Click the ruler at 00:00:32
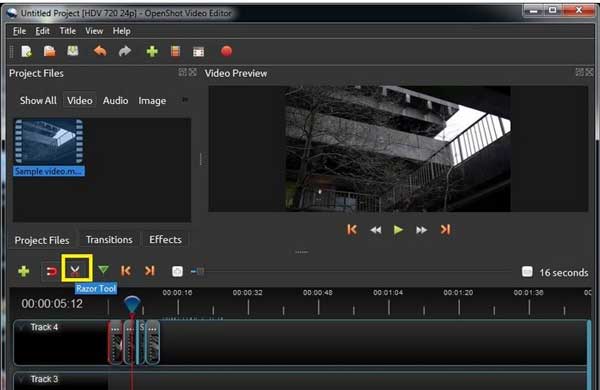This screenshot has width=600, height=390. (248, 293)
